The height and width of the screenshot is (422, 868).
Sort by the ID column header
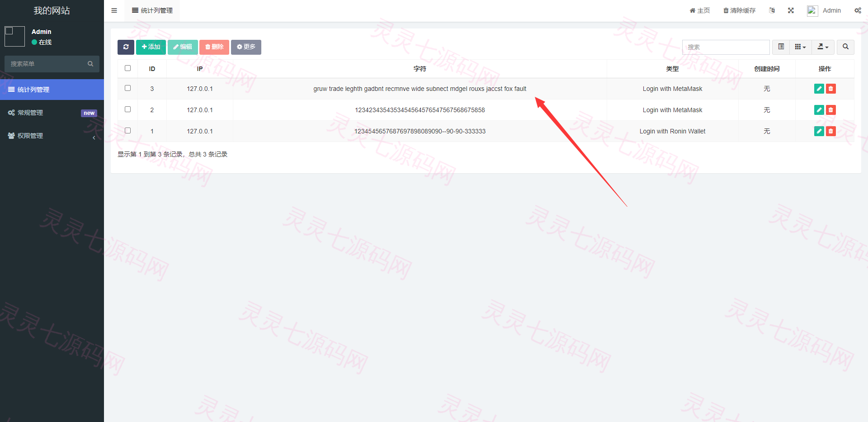[152, 69]
